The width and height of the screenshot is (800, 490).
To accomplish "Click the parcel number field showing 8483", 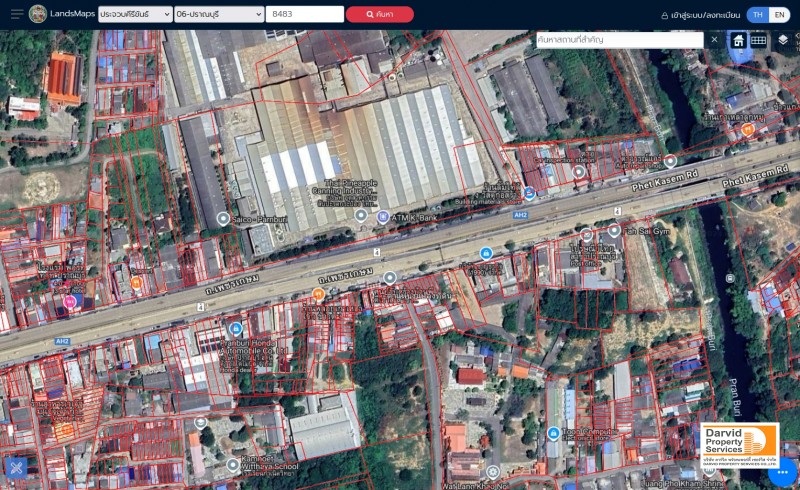I will click(305, 15).
